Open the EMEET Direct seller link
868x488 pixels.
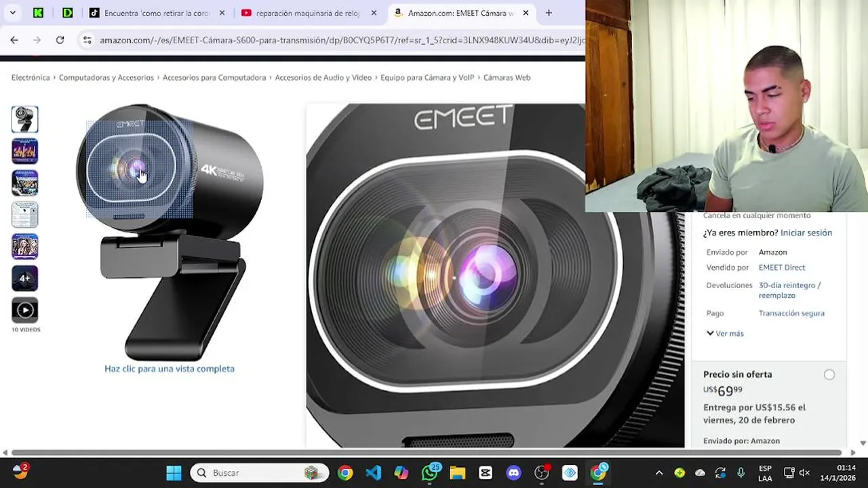(x=782, y=268)
